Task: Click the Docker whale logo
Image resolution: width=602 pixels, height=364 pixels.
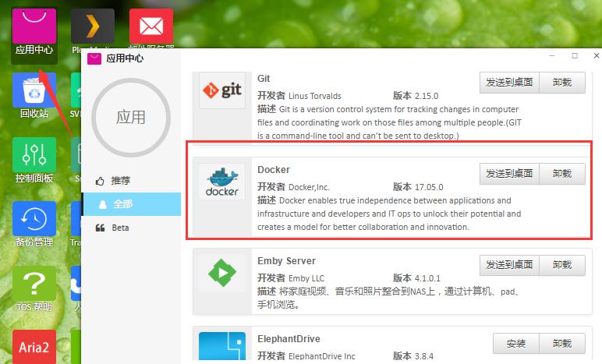Action: [x=222, y=182]
